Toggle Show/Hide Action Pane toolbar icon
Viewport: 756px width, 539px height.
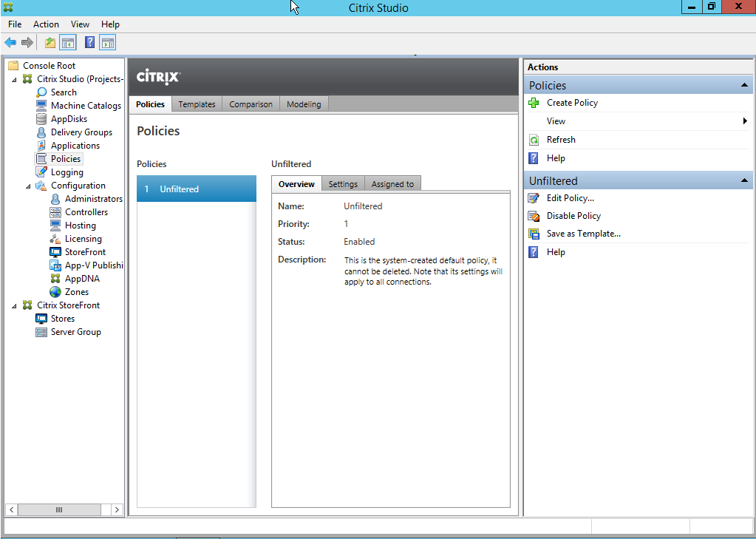click(107, 42)
